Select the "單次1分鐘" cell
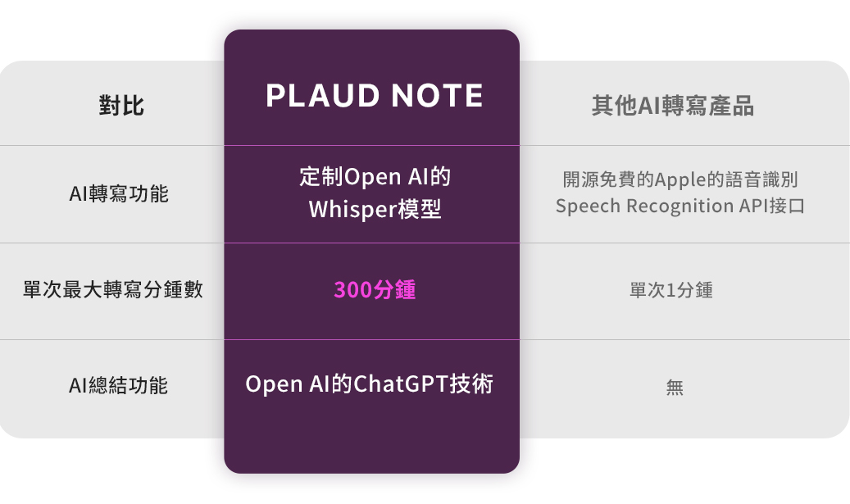This screenshot has width=850, height=504. (671, 290)
